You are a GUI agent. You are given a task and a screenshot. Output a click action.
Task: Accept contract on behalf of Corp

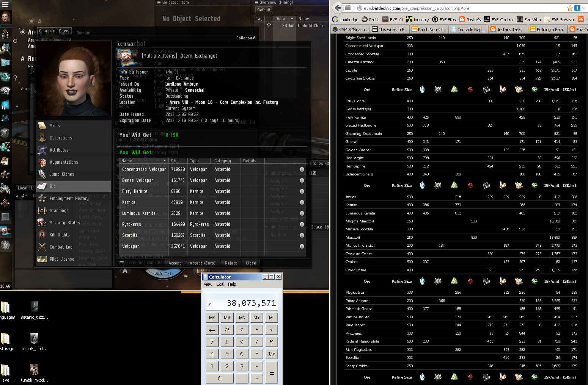(203, 263)
